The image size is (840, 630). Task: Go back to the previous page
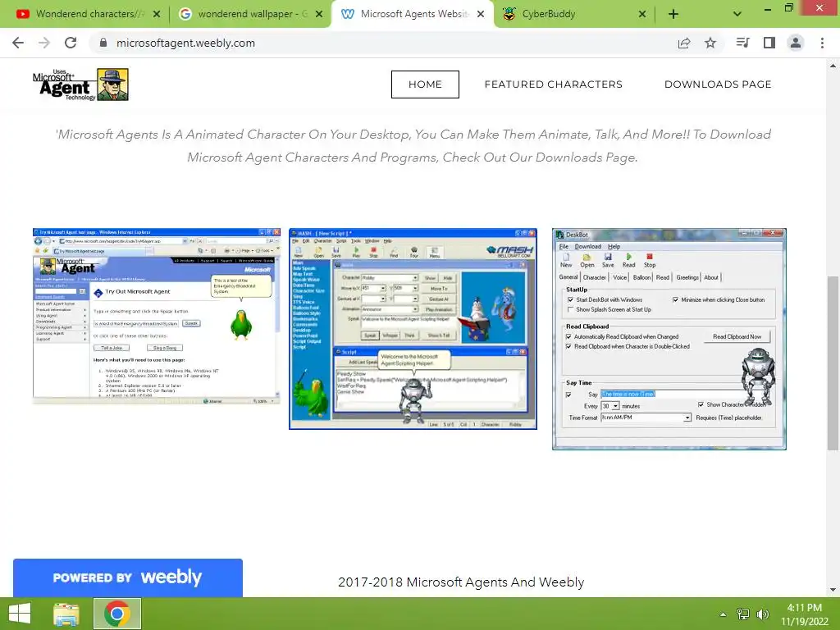18,43
